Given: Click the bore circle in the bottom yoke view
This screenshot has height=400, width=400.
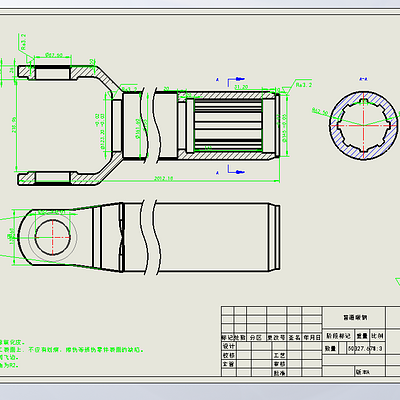Looking at the screenshot, I should [x=53, y=237].
